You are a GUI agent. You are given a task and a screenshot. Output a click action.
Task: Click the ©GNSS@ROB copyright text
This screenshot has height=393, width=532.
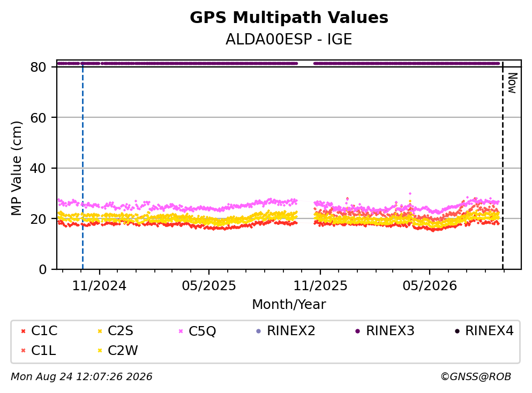476,377
